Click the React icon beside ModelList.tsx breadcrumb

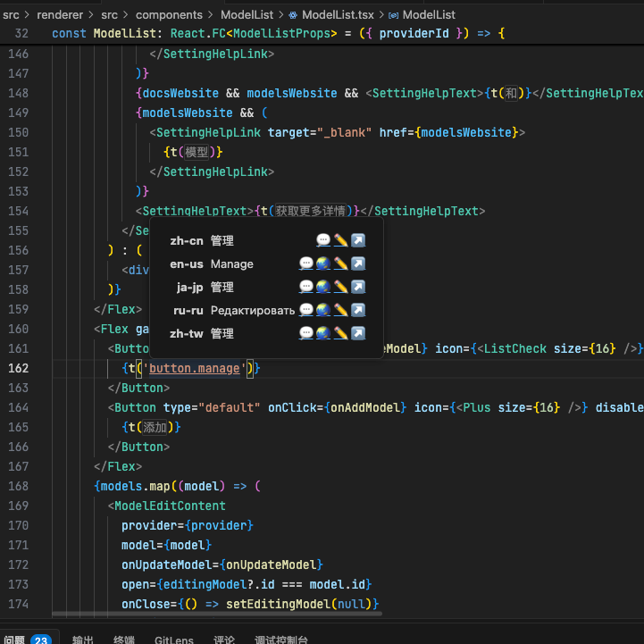point(293,15)
